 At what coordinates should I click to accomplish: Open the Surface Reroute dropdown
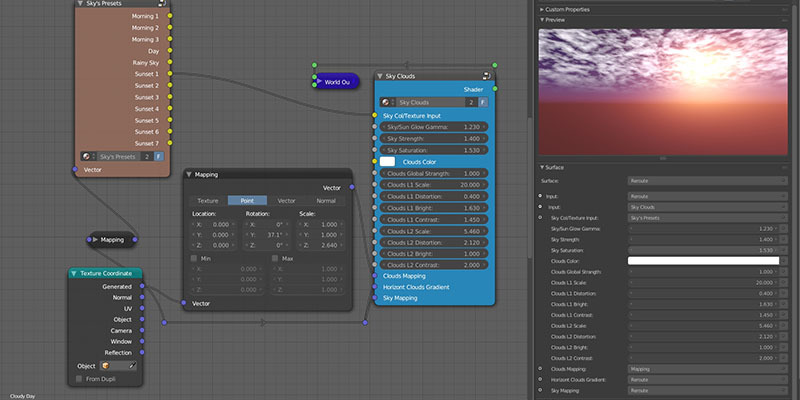[x=708, y=181]
